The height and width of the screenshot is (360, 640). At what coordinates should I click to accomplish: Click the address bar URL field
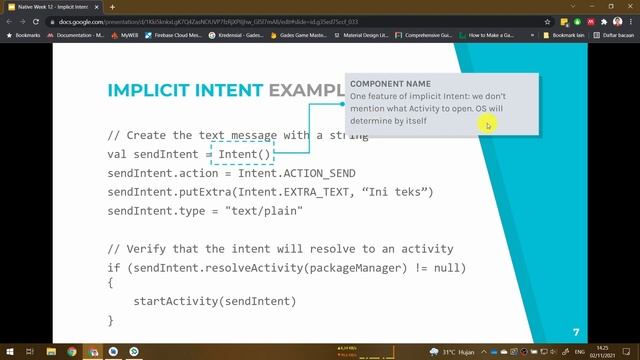pyautogui.click(x=300, y=22)
